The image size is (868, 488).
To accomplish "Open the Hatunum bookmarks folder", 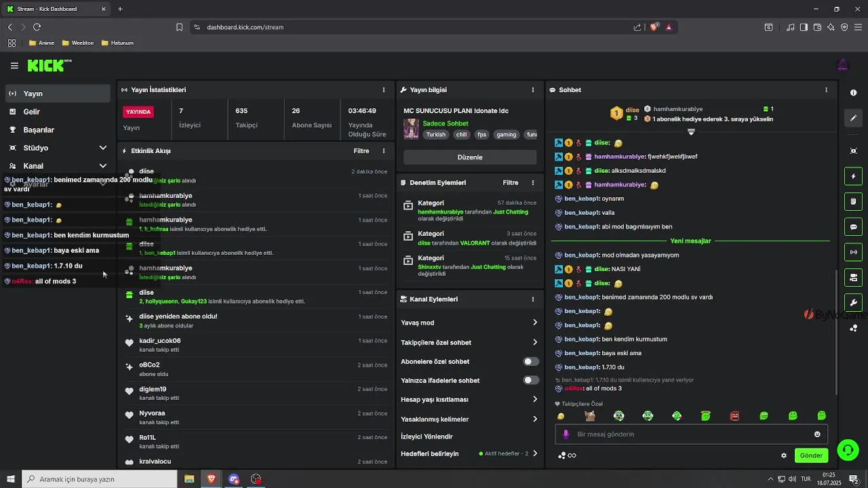I will (117, 43).
